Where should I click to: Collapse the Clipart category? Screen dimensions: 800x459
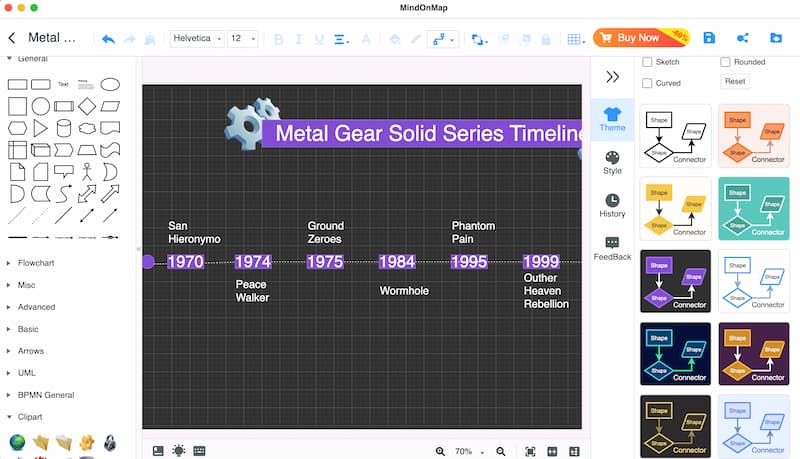tap(30, 417)
